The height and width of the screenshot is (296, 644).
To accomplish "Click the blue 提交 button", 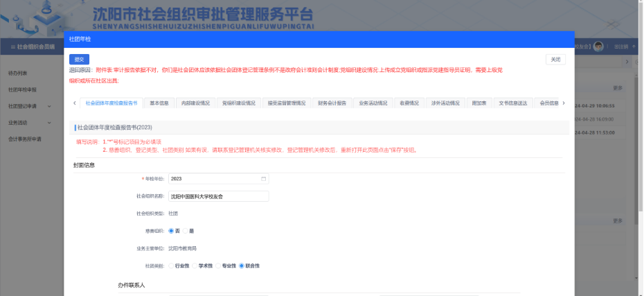I will [x=79, y=60].
